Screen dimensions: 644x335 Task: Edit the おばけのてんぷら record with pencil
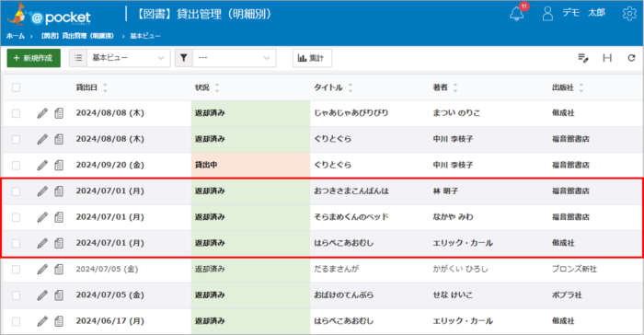click(42, 295)
